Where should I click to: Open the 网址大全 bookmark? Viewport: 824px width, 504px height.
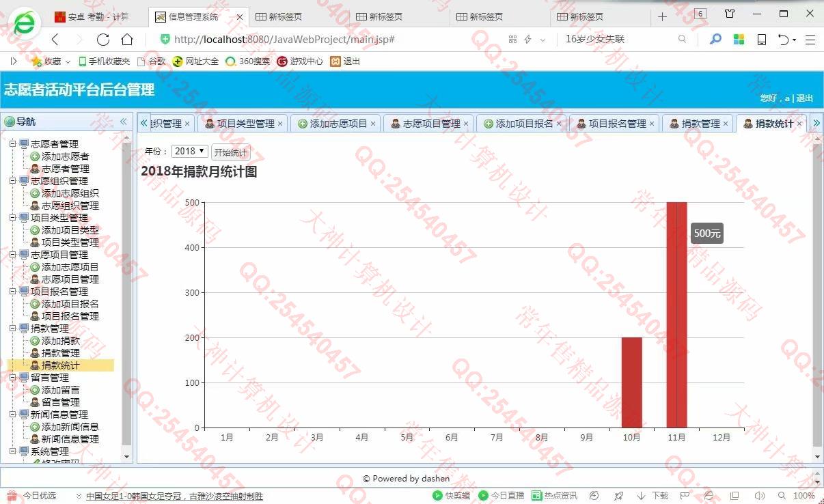click(195, 61)
